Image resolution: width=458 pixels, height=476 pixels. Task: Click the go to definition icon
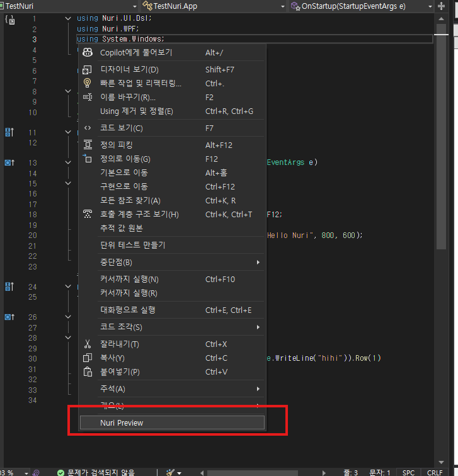click(87, 158)
